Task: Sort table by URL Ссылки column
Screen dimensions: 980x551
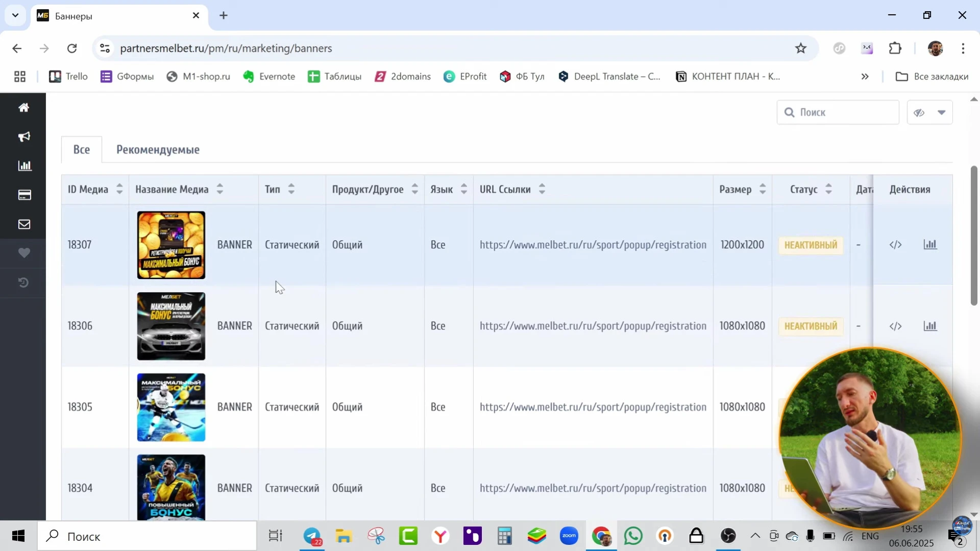Action: pos(542,189)
